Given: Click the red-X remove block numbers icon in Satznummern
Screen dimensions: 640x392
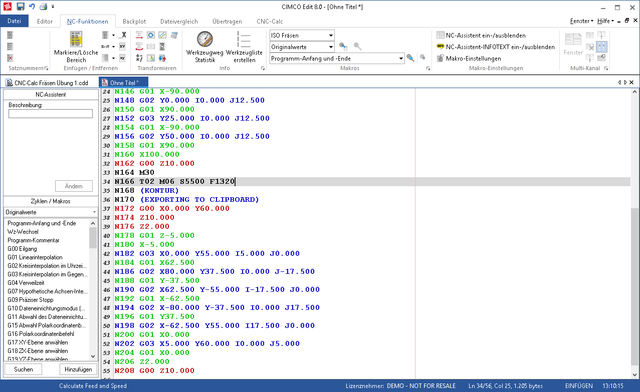Looking at the screenshot, I should tap(10, 58).
